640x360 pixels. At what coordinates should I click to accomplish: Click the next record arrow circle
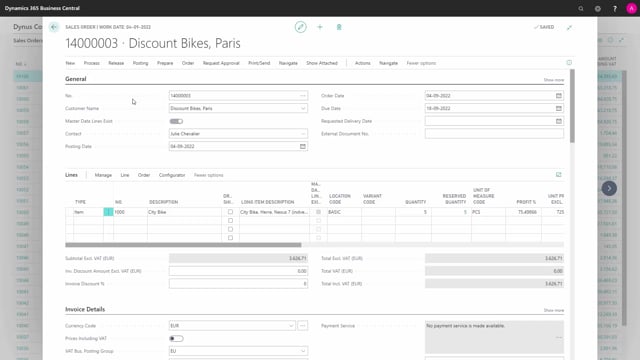tap(609, 188)
